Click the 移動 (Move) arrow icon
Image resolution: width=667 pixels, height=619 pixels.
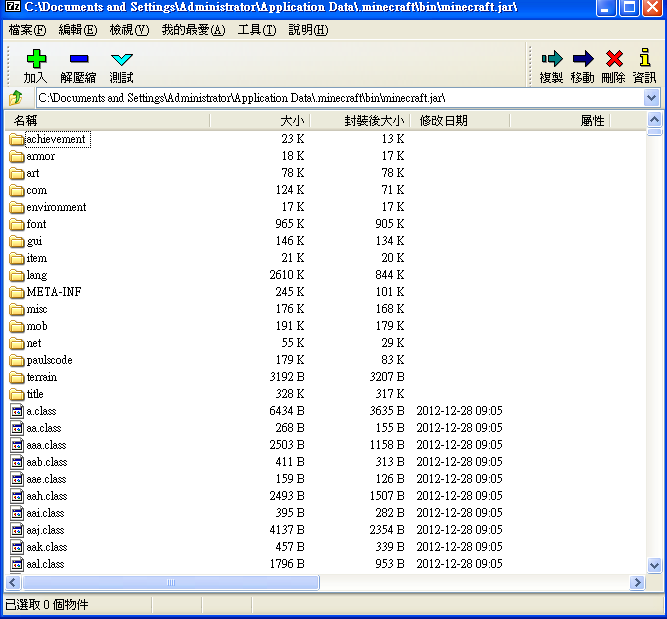click(582, 60)
